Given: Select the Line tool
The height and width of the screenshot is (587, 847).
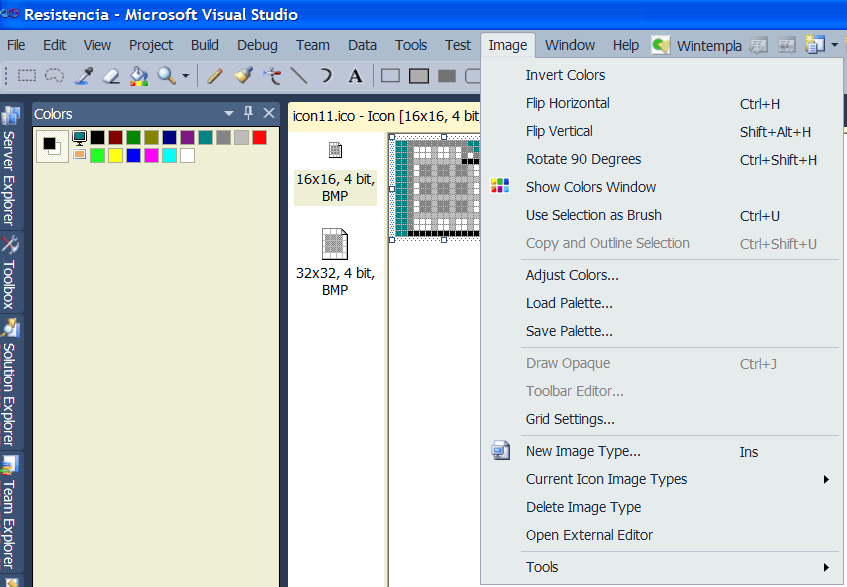Looking at the screenshot, I should click(x=299, y=76).
